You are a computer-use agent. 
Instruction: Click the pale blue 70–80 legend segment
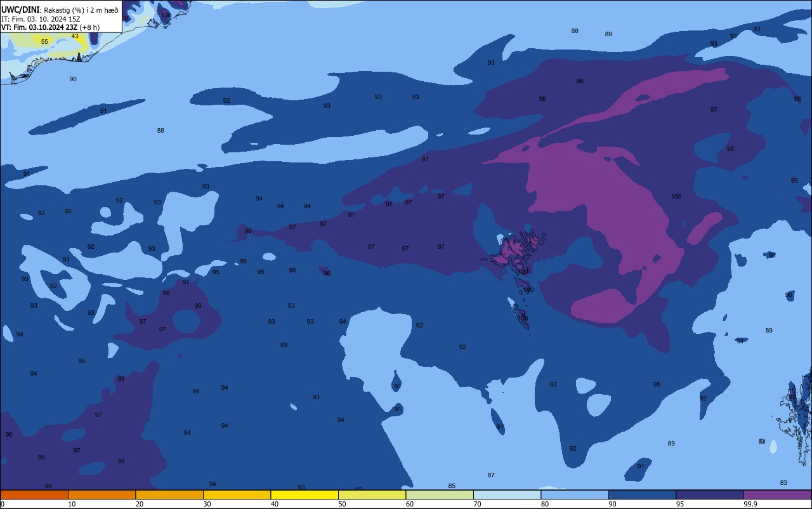coord(507,494)
